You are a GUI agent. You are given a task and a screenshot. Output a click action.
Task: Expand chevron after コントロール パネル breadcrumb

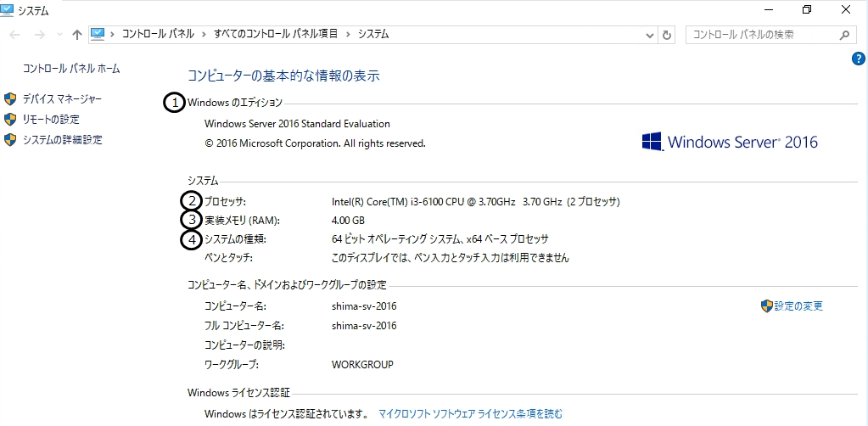click(204, 34)
